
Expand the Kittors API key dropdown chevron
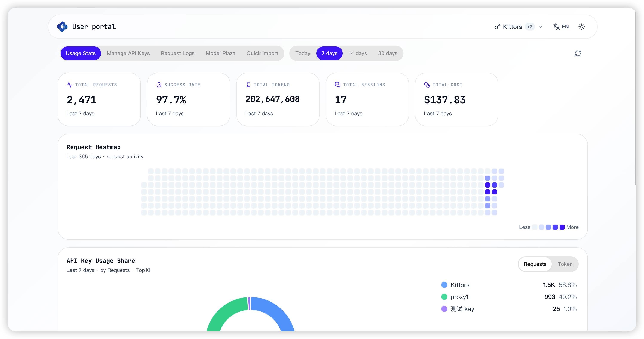click(x=541, y=27)
